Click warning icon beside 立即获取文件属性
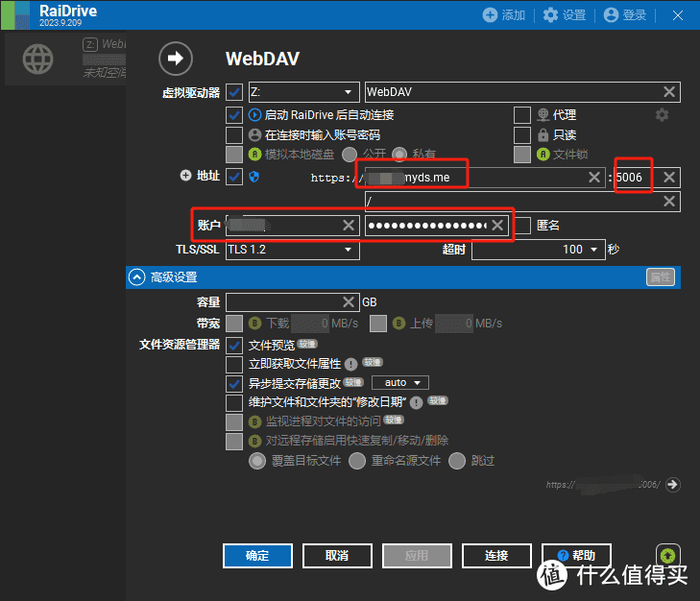Image resolution: width=700 pixels, height=601 pixels. pyautogui.click(x=350, y=365)
